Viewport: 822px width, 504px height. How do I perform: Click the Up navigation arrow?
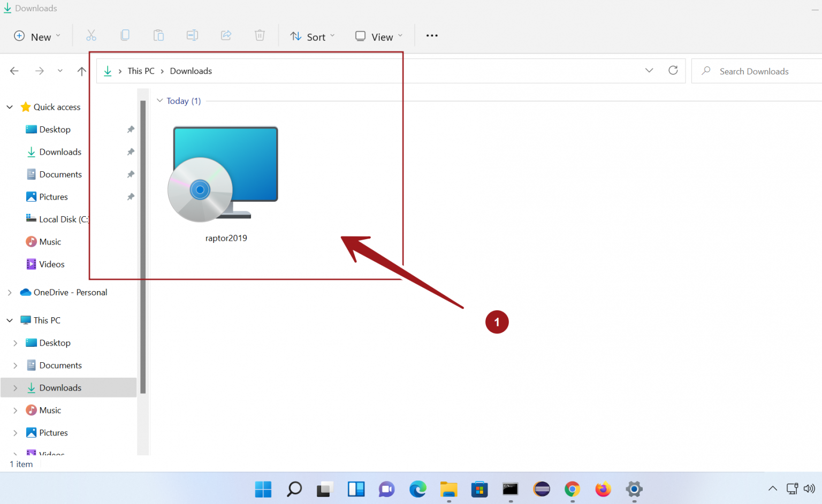coord(81,70)
